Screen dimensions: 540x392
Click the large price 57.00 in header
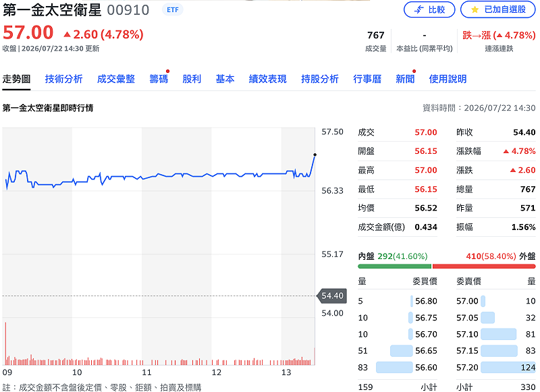[x=28, y=32]
